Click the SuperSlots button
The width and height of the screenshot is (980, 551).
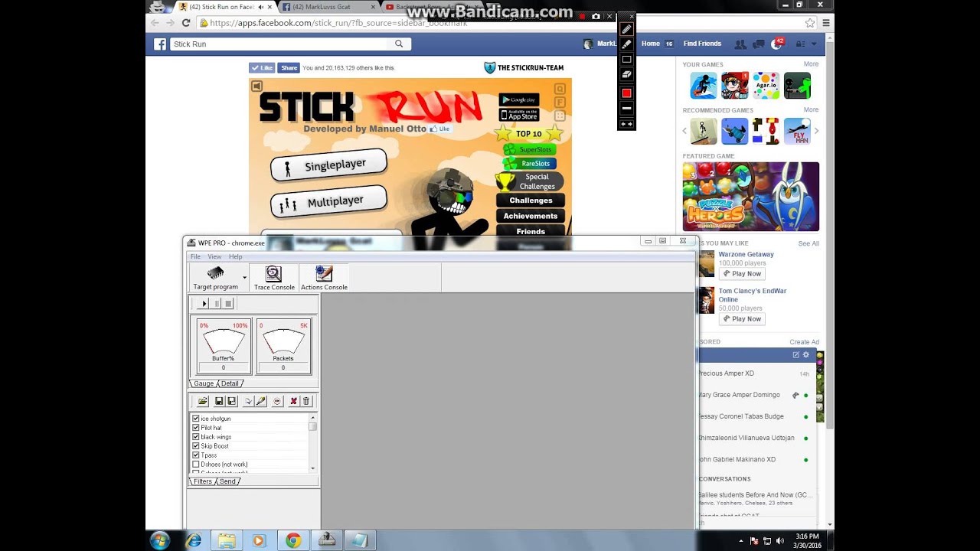[530, 149]
